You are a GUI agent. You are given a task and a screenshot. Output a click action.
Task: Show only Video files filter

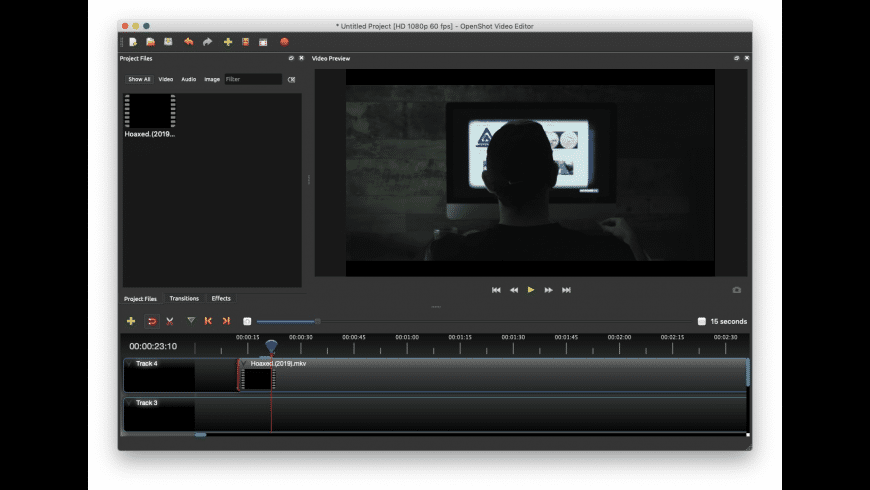[x=166, y=79]
